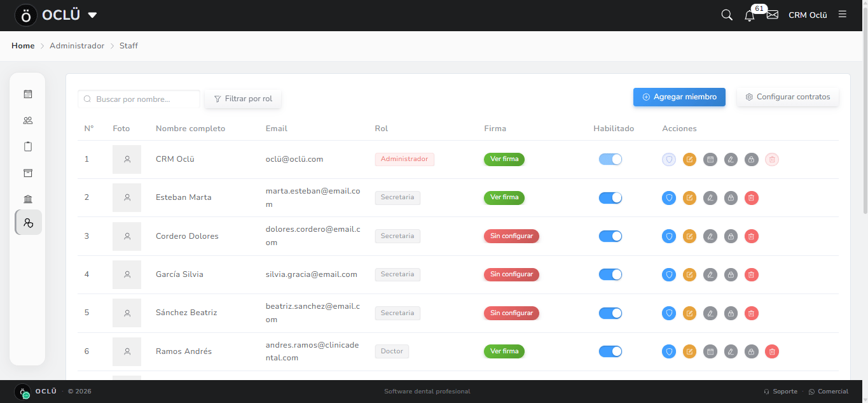
Task: Click red delete icon for García Silvia
Action: pyautogui.click(x=752, y=275)
